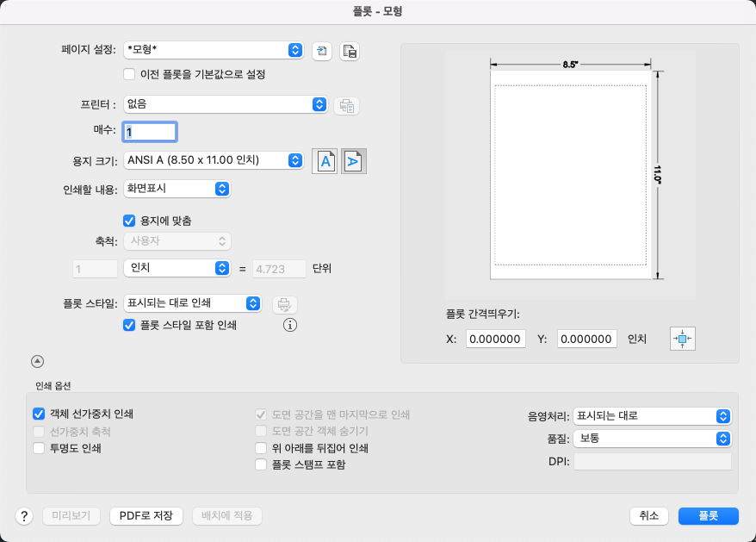Click the PDF로 저장 button
756x542 pixels.
click(146, 516)
